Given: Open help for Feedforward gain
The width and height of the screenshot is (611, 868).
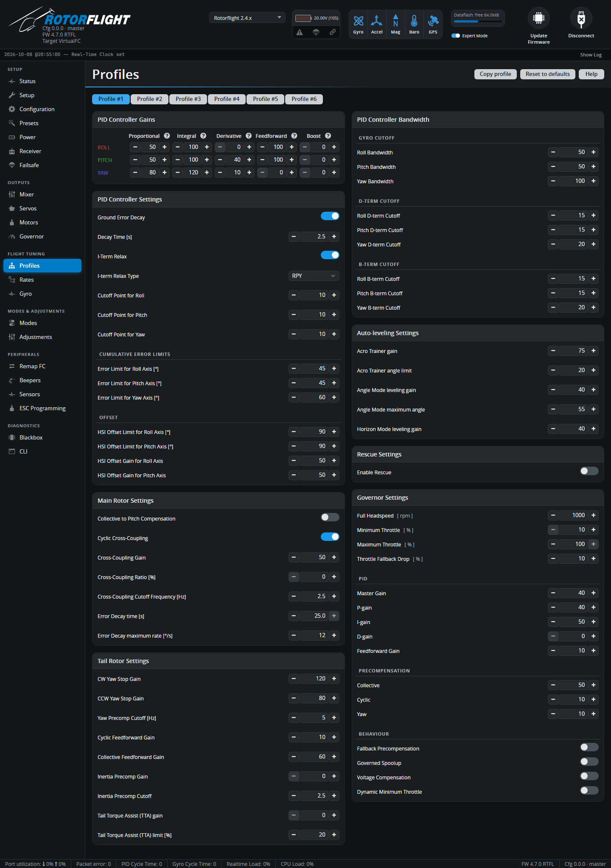Looking at the screenshot, I should 294,136.
